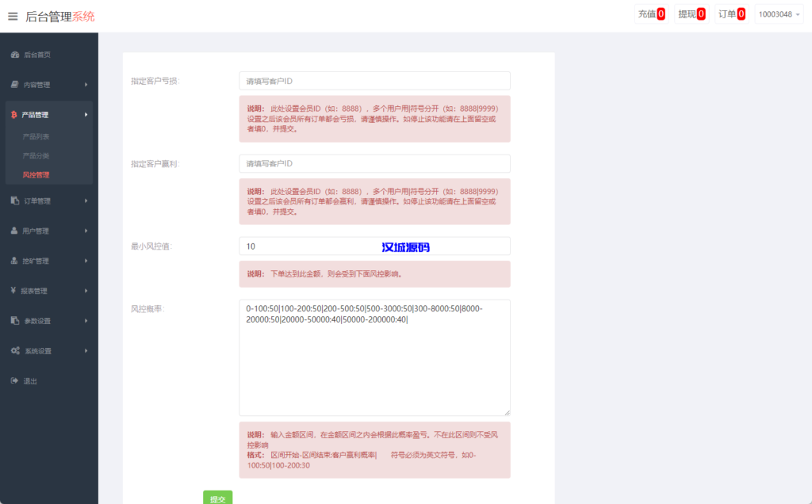
Task: Click the 充值 notification button
Action: [x=651, y=14]
